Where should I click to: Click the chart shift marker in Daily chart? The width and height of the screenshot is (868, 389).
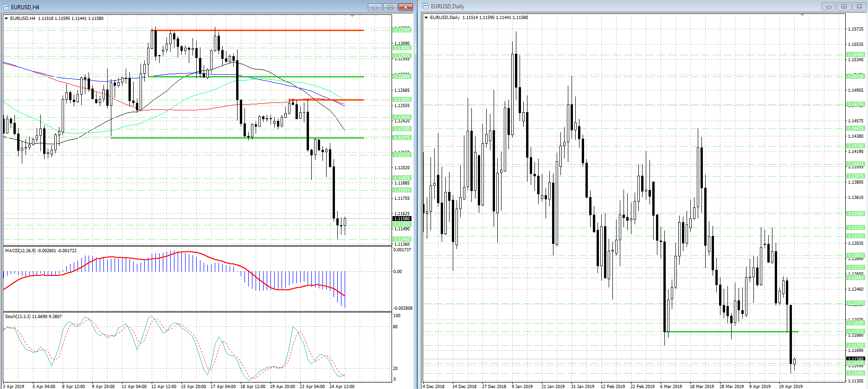point(802,15)
